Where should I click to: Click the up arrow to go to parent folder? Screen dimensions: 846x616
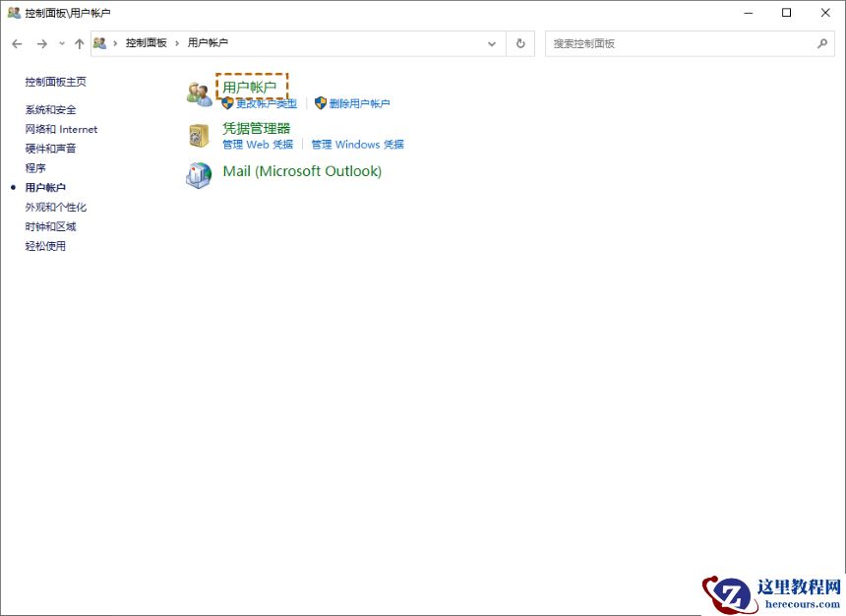pos(80,43)
